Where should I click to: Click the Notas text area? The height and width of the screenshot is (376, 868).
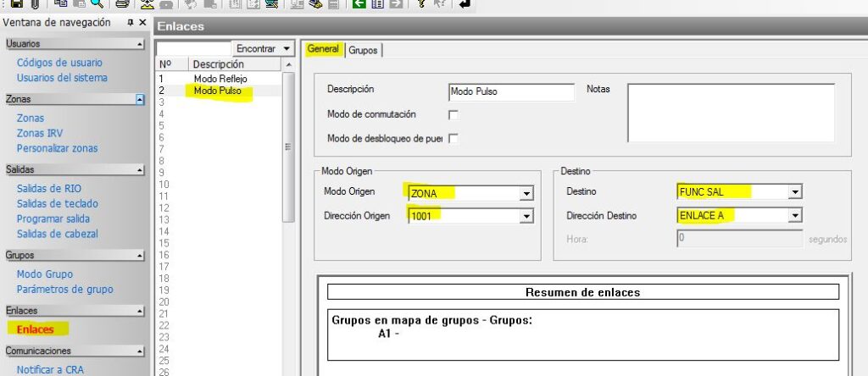pos(732,113)
